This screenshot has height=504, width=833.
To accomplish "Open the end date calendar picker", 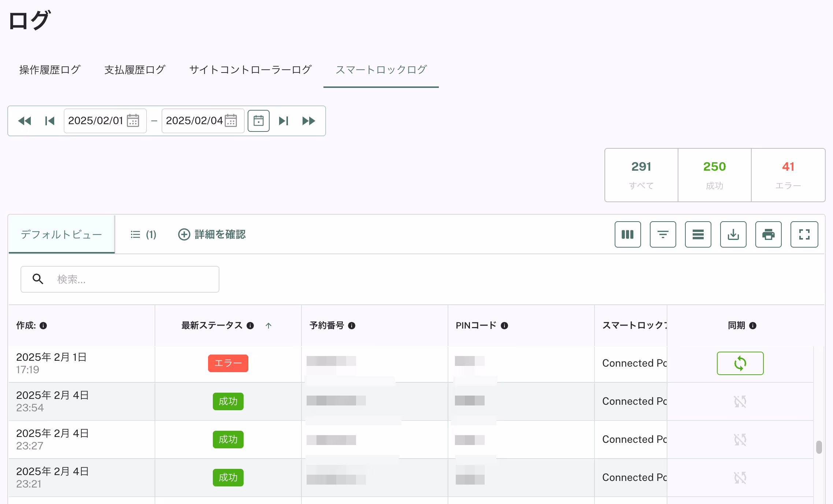I will (231, 121).
